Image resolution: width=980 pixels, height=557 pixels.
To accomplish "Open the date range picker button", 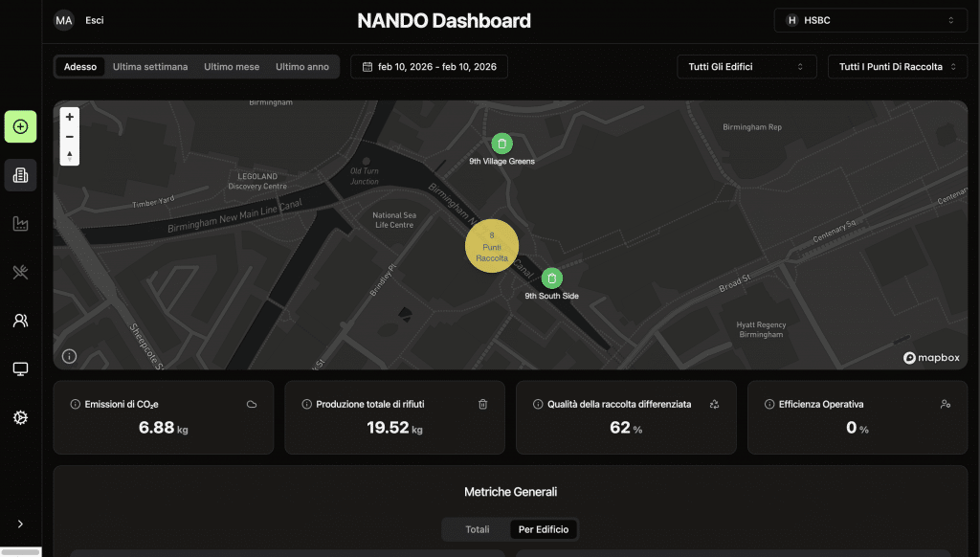I will click(429, 67).
